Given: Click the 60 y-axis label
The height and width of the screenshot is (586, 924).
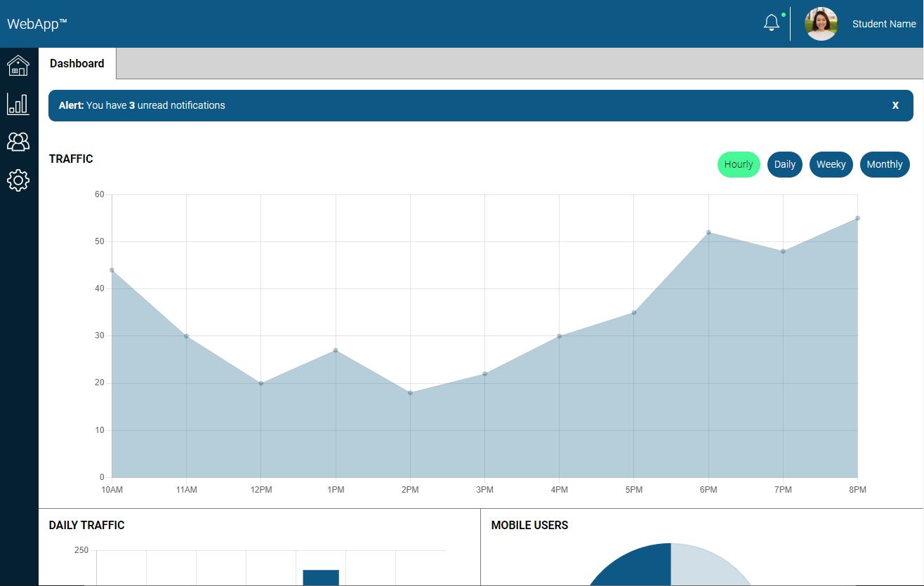Looking at the screenshot, I should tap(99, 194).
